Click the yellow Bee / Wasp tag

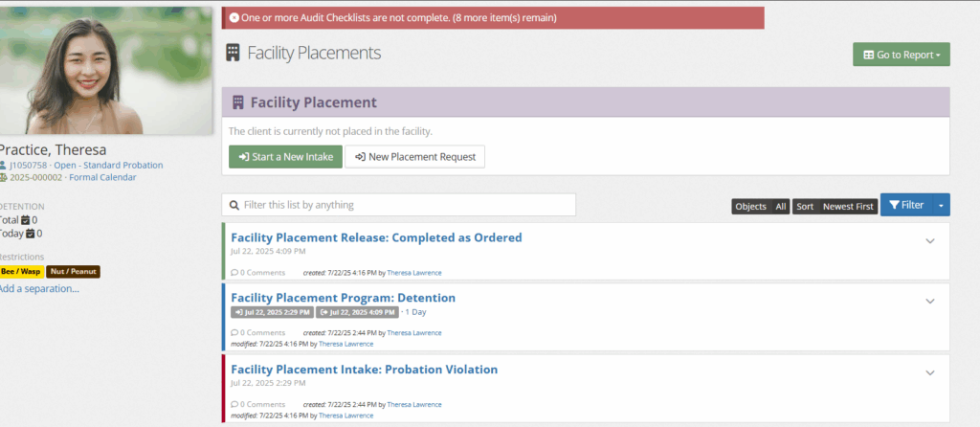pyautogui.click(x=21, y=272)
